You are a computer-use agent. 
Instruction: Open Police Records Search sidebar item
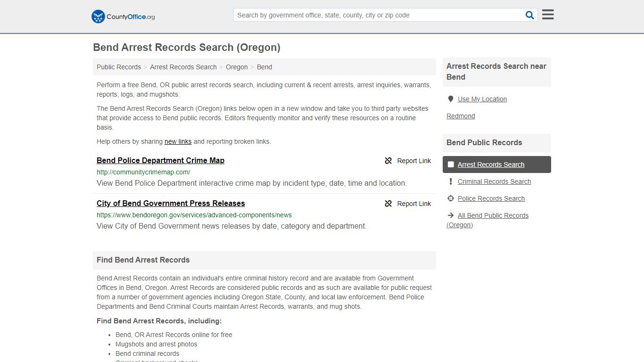491,198
